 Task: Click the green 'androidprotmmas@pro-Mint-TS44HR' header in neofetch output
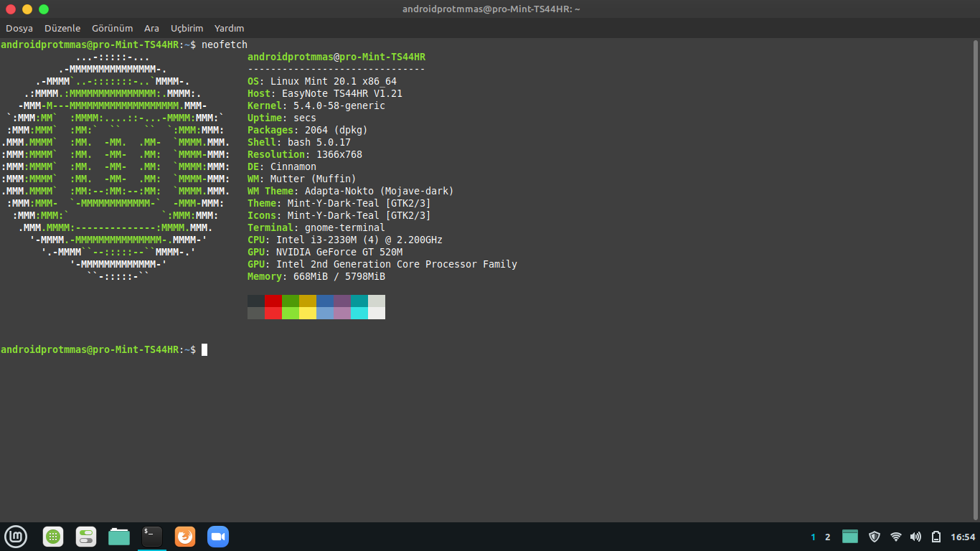pyautogui.click(x=336, y=57)
